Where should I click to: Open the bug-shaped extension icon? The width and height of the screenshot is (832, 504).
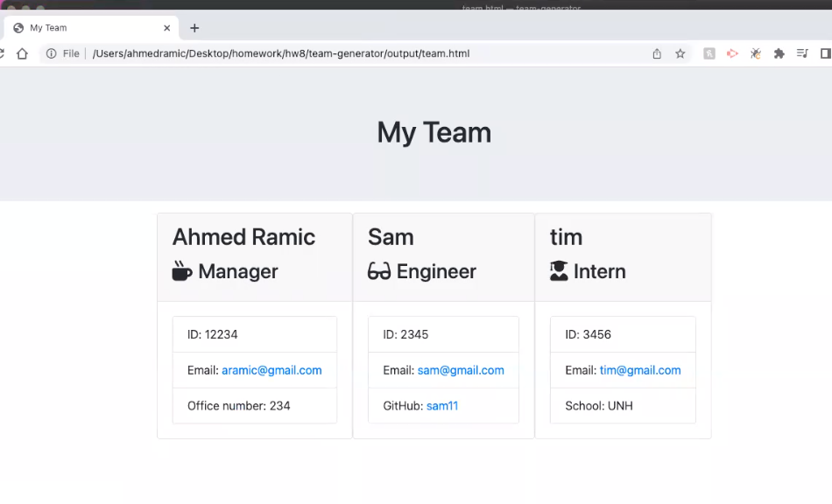click(x=755, y=53)
